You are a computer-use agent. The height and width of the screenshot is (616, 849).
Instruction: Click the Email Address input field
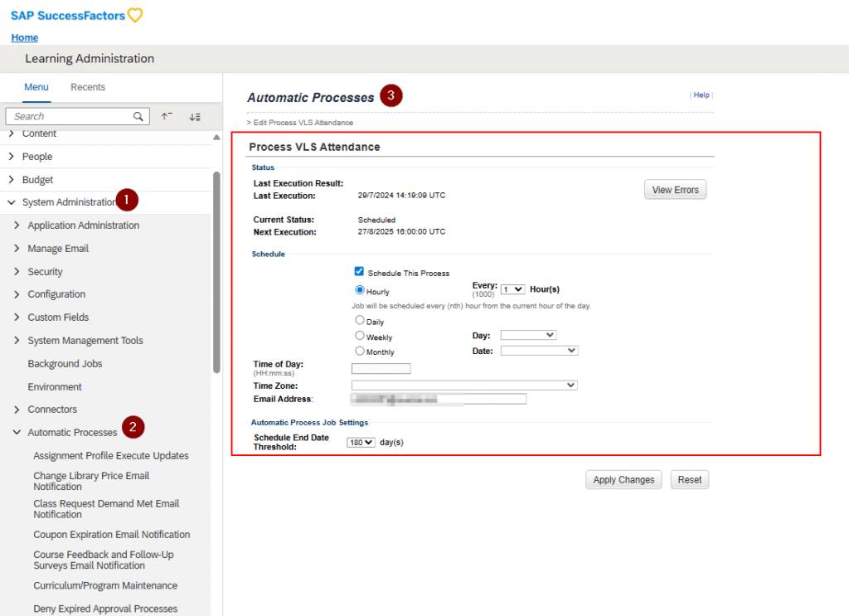pos(439,400)
